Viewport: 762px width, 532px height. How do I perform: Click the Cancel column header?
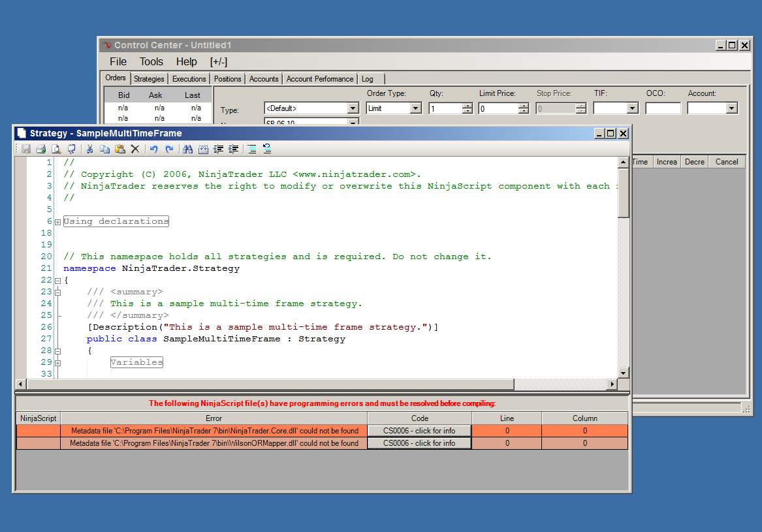point(727,162)
